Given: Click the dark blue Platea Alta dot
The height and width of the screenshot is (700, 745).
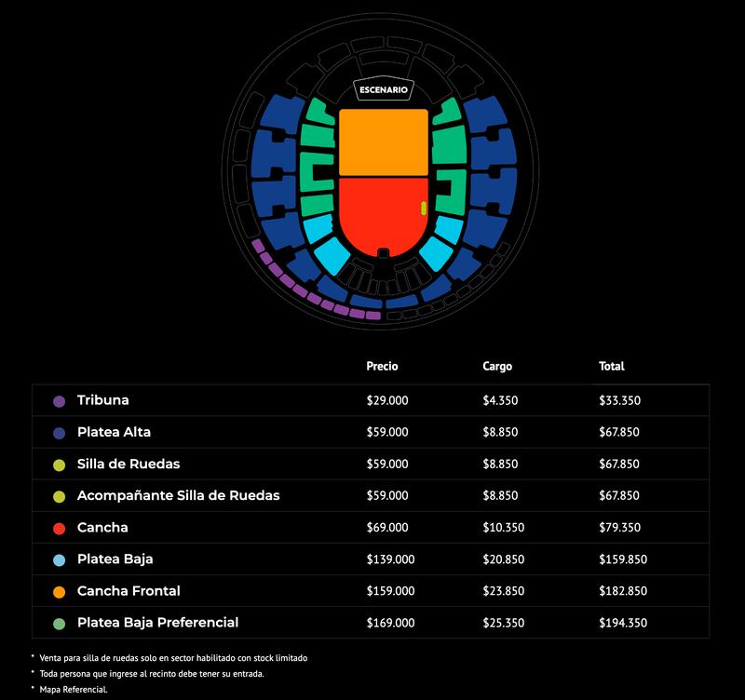Looking at the screenshot, I should [60, 433].
